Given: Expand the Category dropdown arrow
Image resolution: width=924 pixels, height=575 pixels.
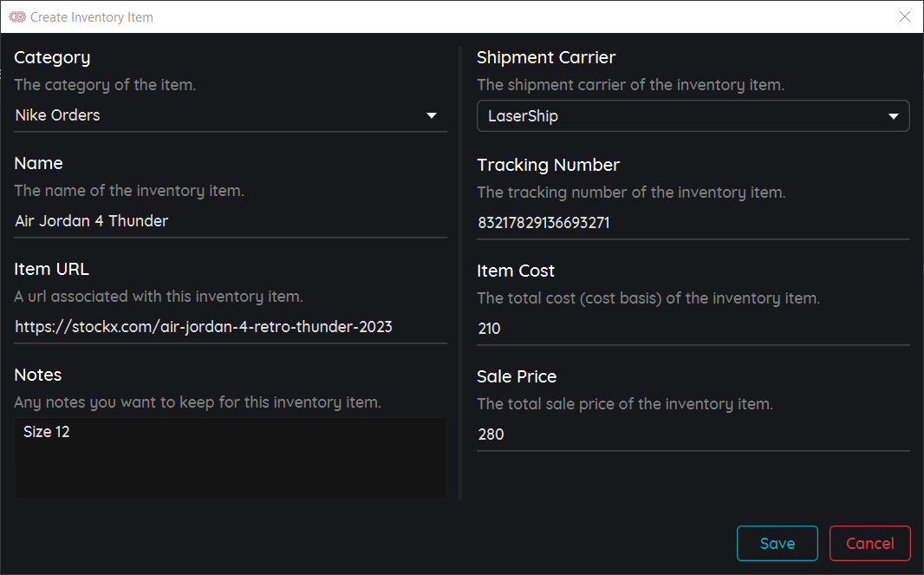Looking at the screenshot, I should (432, 115).
